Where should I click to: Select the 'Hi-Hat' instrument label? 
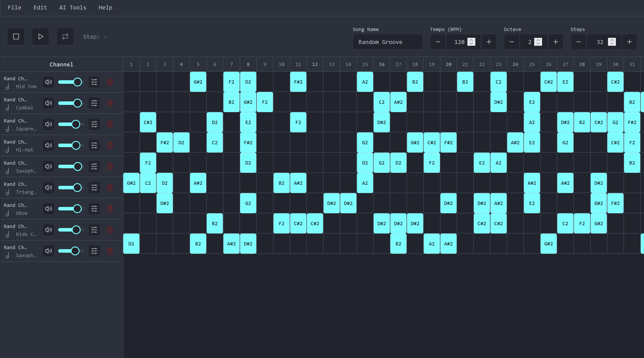point(25,150)
